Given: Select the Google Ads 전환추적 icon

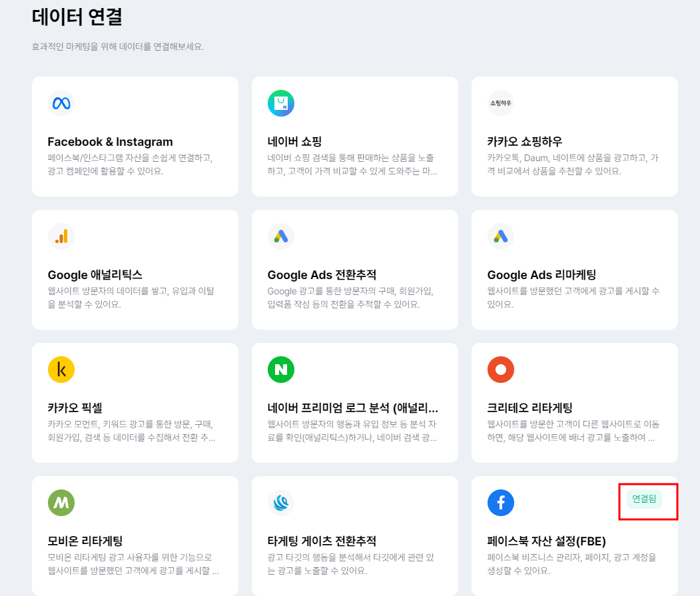Looking at the screenshot, I should [281, 236].
